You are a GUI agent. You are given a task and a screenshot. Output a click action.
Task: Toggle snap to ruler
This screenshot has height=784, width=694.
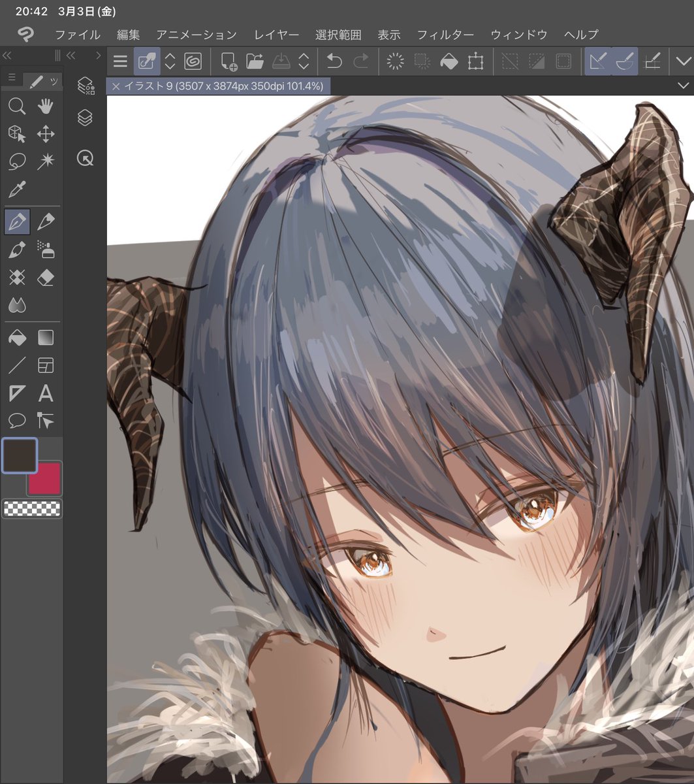(x=597, y=61)
